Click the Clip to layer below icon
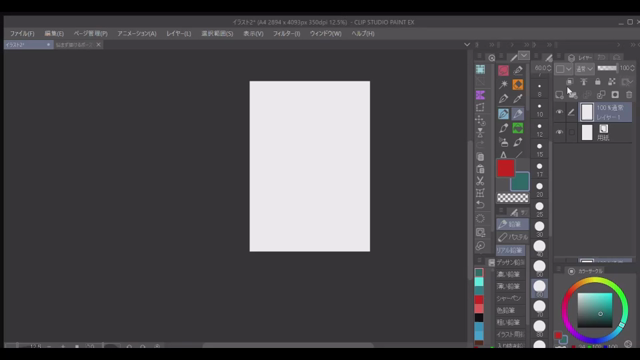 (x=570, y=82)
